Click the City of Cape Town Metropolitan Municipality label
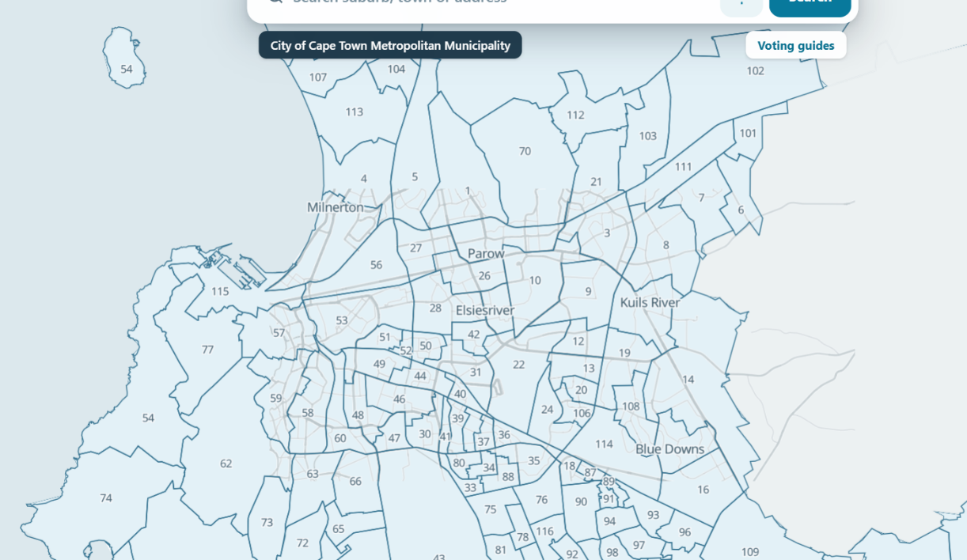The height and width of the screenshot is (560, 967). [x=390, y=45]
